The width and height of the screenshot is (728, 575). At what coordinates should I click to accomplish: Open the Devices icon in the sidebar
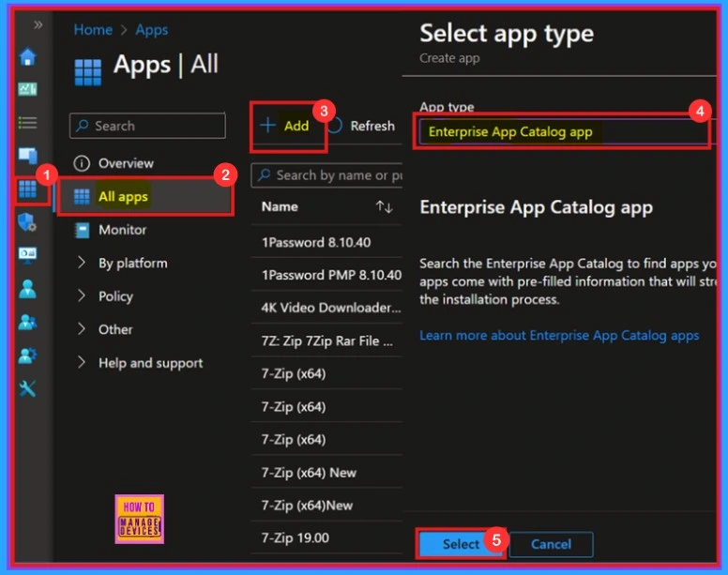28,156
